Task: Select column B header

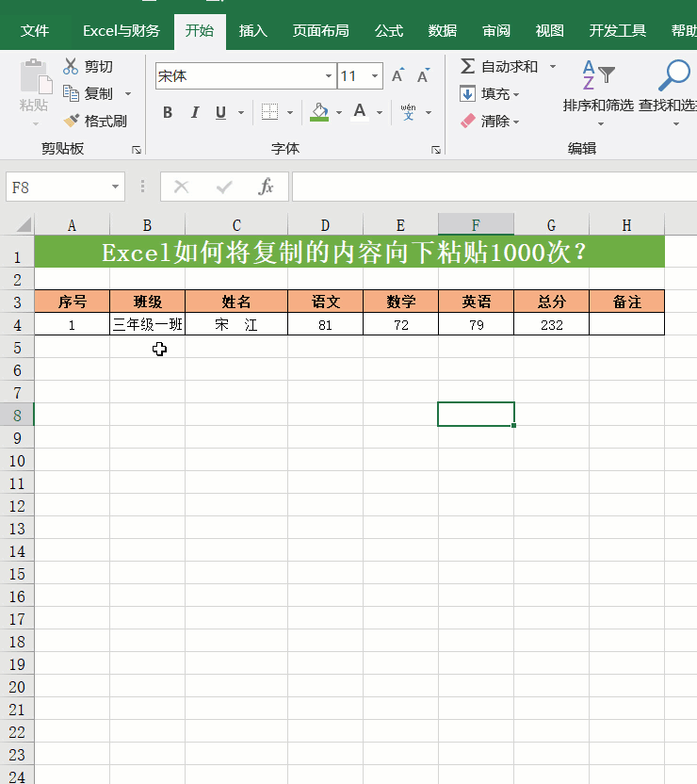Action: 147,225
